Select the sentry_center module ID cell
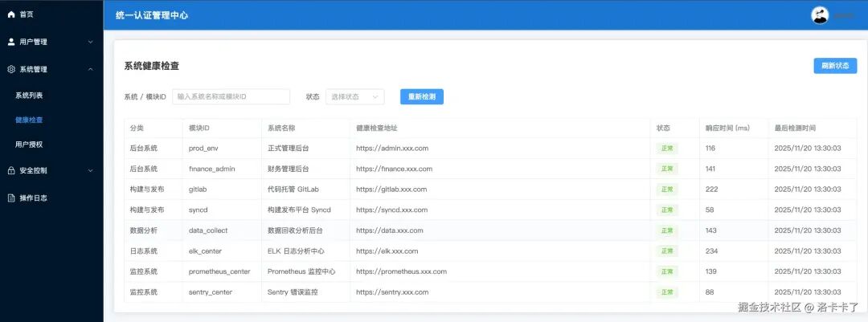Screen dimensions: 868x322 [x=211, y=292]
